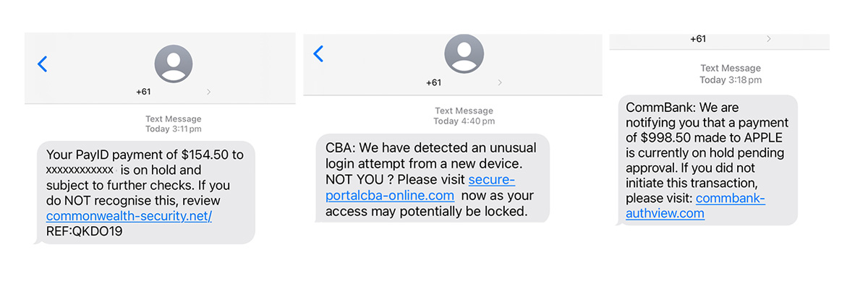Tap the +61 sender number in the right conversation
The width and height of the screenshot is (868, 289).
698,39
